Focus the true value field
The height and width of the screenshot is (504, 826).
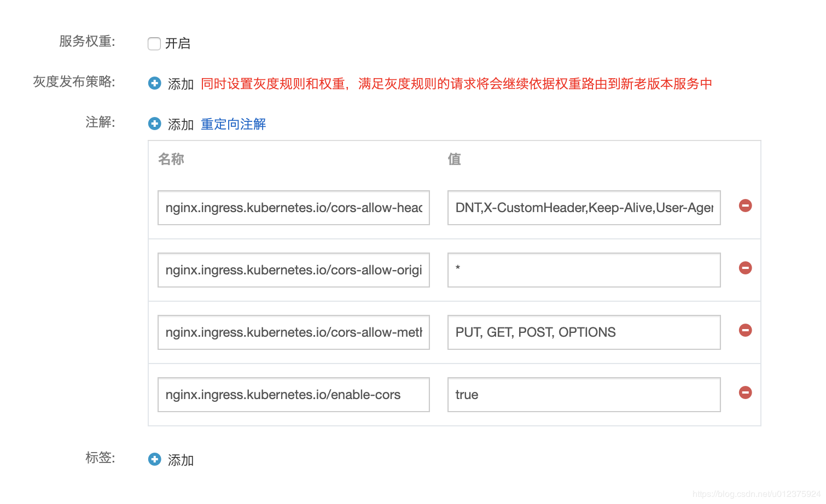click(584, 395)
